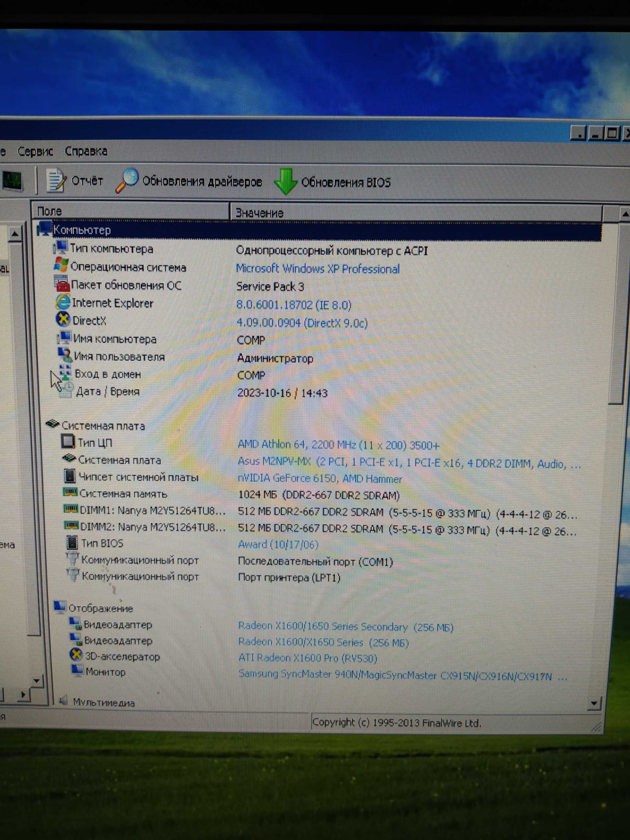
Task: Click the Имя пользователя icon
Action: (x=65, y=355)
